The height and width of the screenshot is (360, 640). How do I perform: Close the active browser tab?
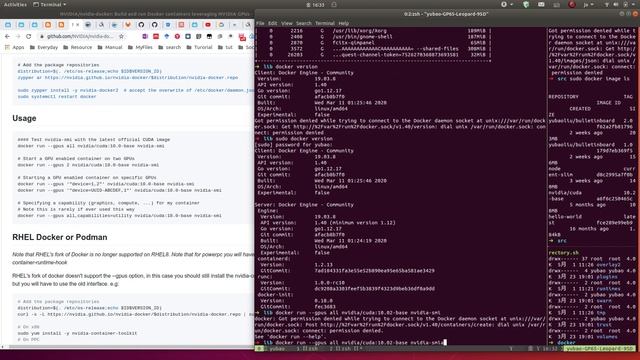point(77,25)
